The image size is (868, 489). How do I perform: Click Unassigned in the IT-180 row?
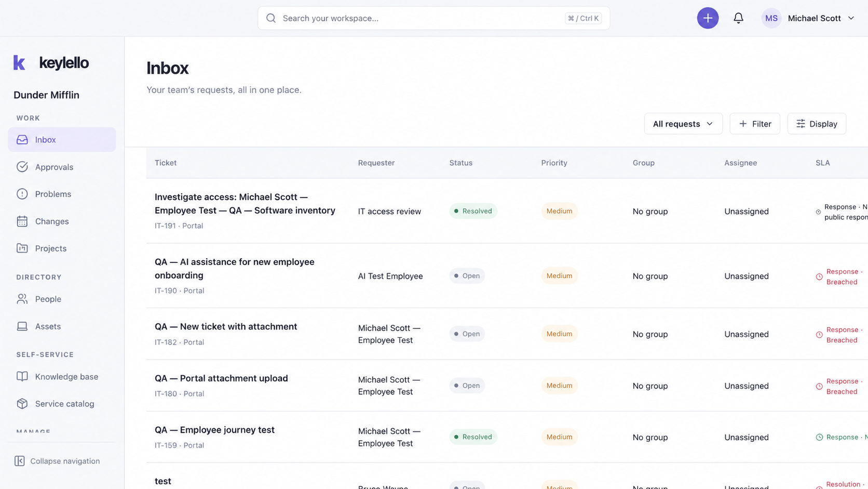click(747, 386)
